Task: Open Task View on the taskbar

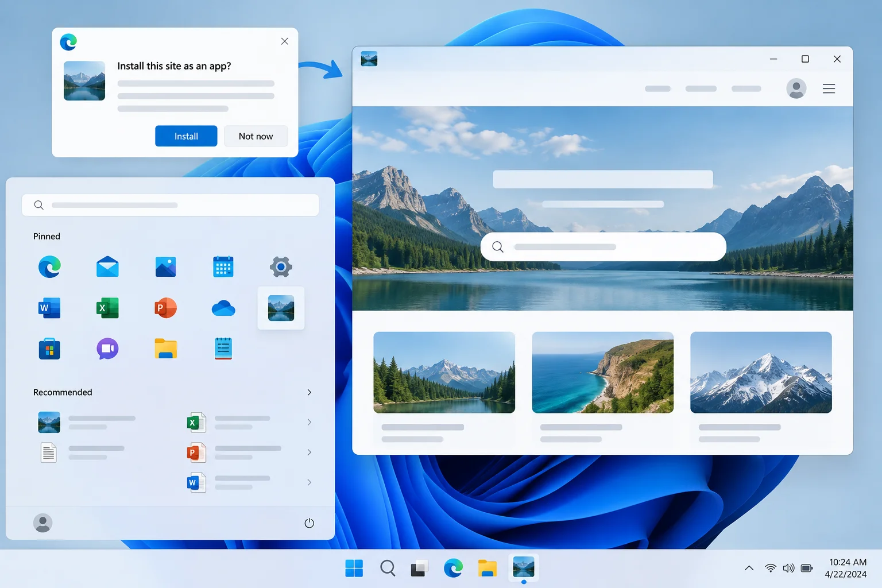Action: 420,568
